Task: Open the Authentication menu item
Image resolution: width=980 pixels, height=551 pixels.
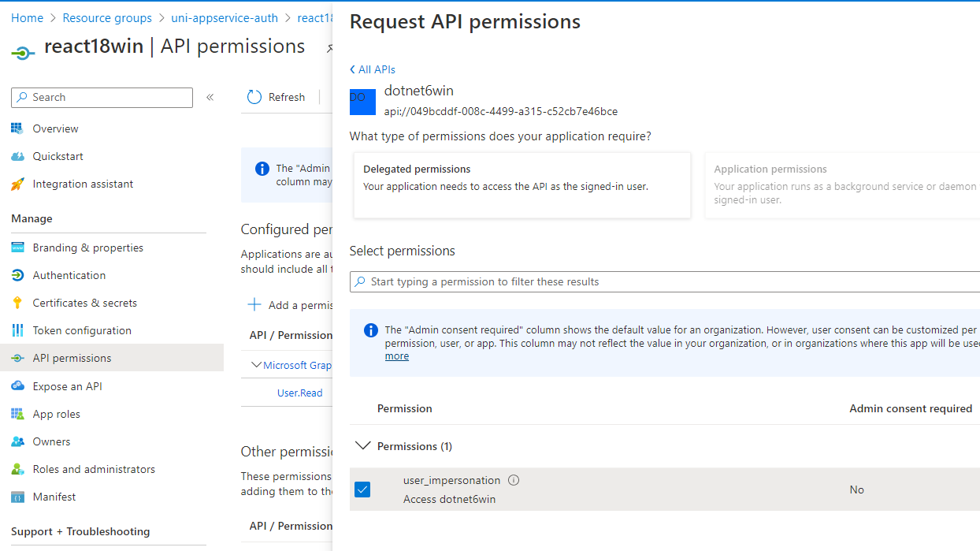Action: tap(69, 275)
